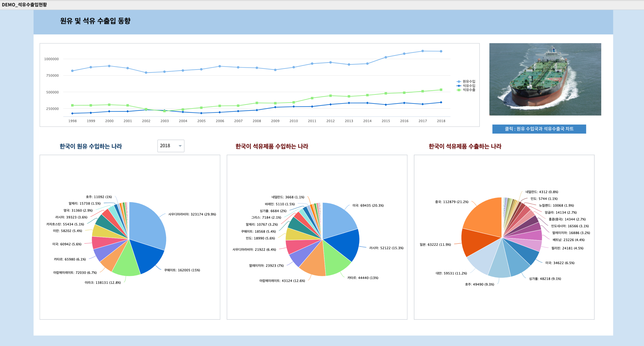The height and width of the screenshot is (346, 644).
Task: Click the DEMO_석유수출입현황 window title
Action: [x=24, y=5]
